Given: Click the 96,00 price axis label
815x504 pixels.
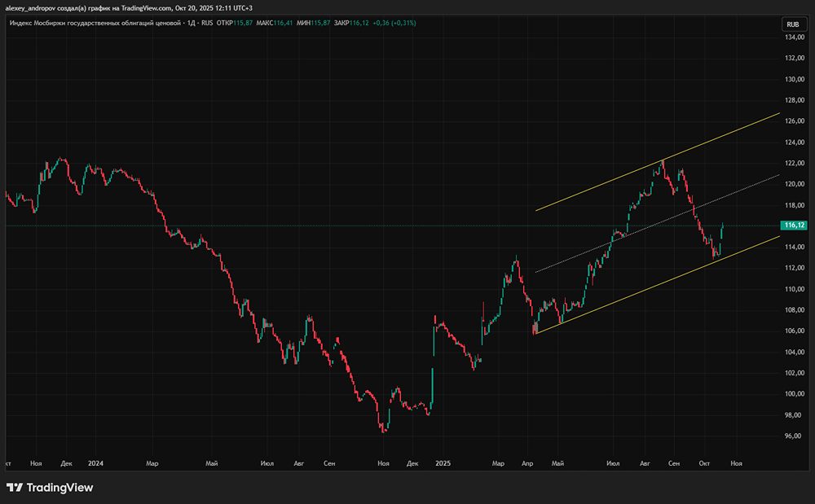Looking at the screenshot, I should [x=795, y=436].
